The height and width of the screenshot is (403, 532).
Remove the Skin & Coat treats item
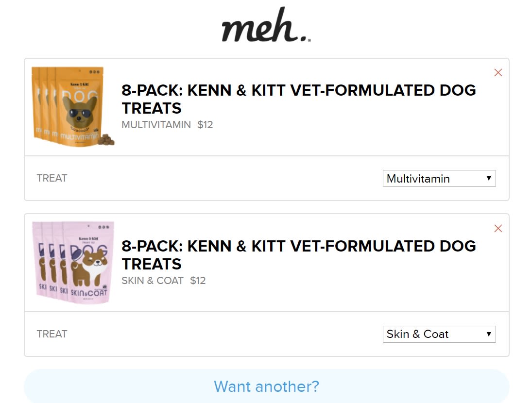(498, 229)
